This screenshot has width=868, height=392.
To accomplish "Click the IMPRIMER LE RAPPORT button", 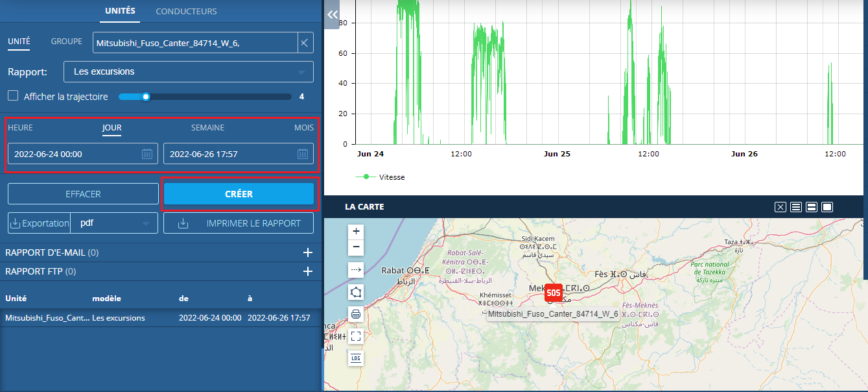I will tap(239, 223).
